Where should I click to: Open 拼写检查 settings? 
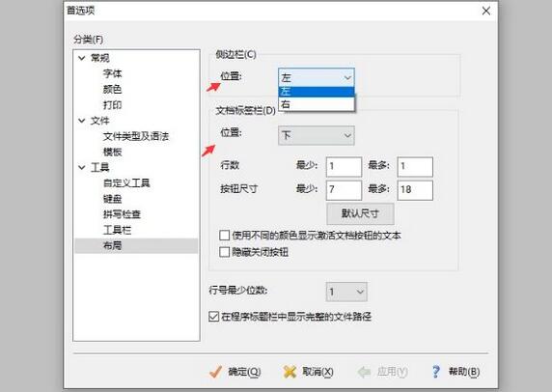(122, 214)
